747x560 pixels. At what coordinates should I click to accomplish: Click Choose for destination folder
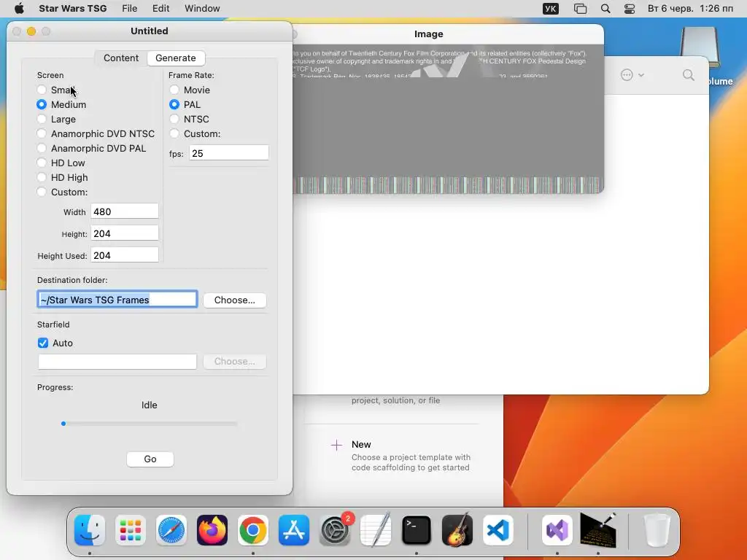point(234,300)
